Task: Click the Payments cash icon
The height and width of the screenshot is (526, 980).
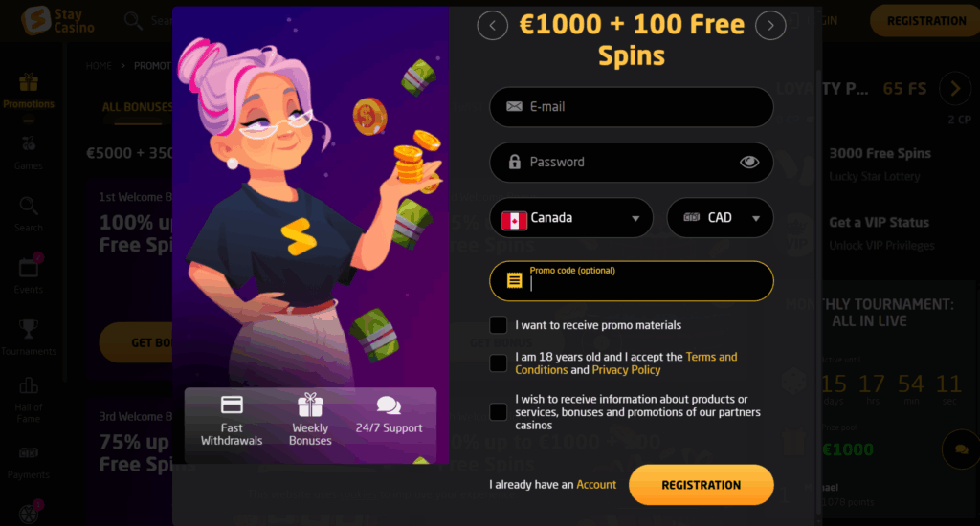Action: 28,453
